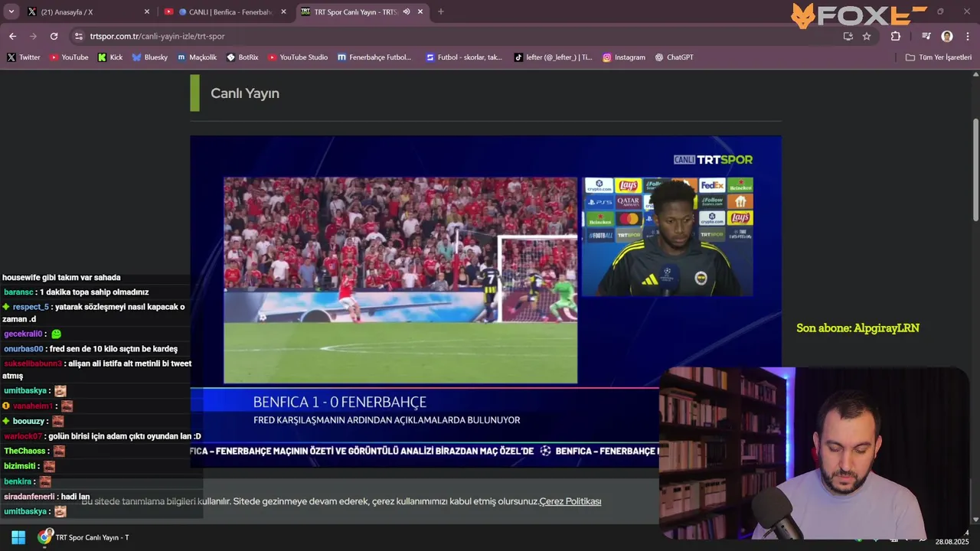The height and width of the screenshot is (551, 980).
Task: Close the Anasayfa / X tab
Action: pos(147,11)
